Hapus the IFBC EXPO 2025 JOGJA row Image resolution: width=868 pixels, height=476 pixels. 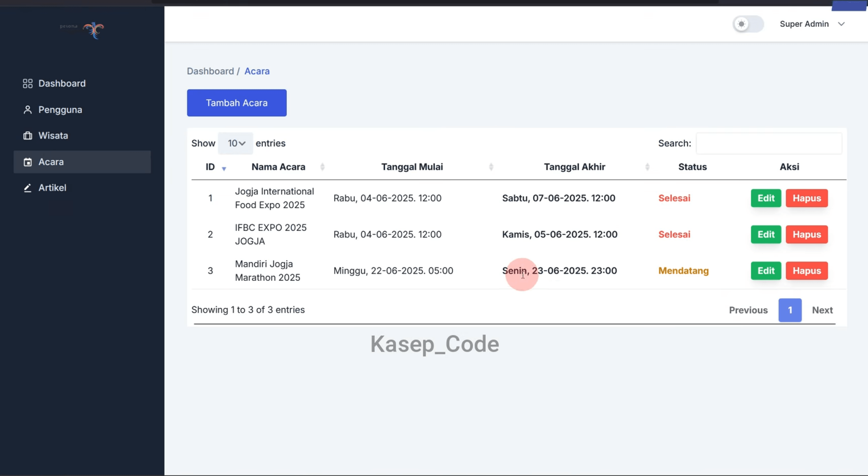pos(807,234)
